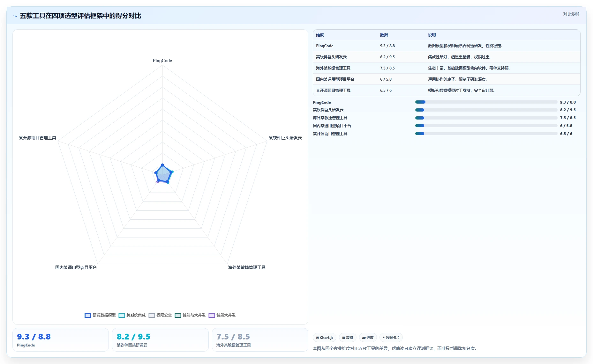Click the 国内某通用型项目平台 radar axis label
The image size is (593, 364).
click(76, 267)
